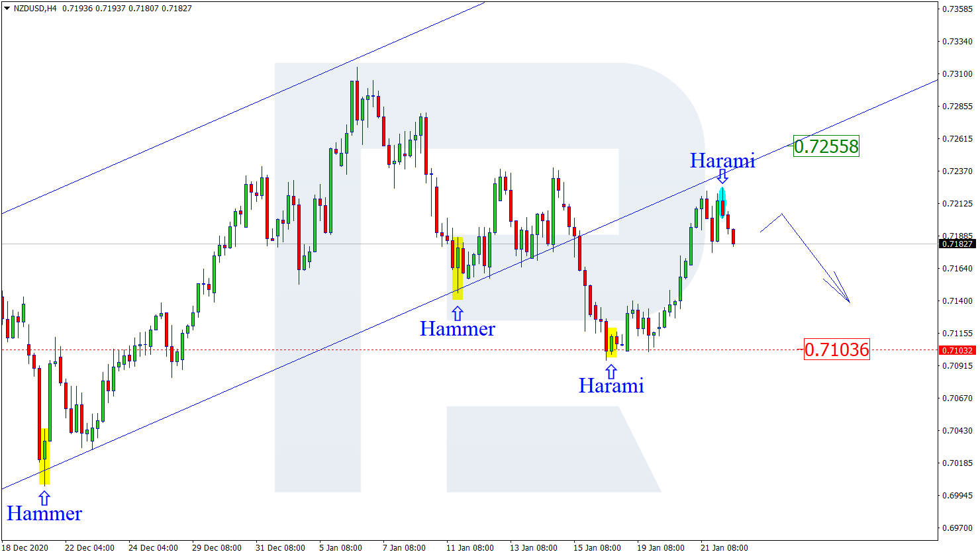Click the Hammer label below 11 Jan candle
The height and width of the screenshot is (556, 980).
(458, 328)
